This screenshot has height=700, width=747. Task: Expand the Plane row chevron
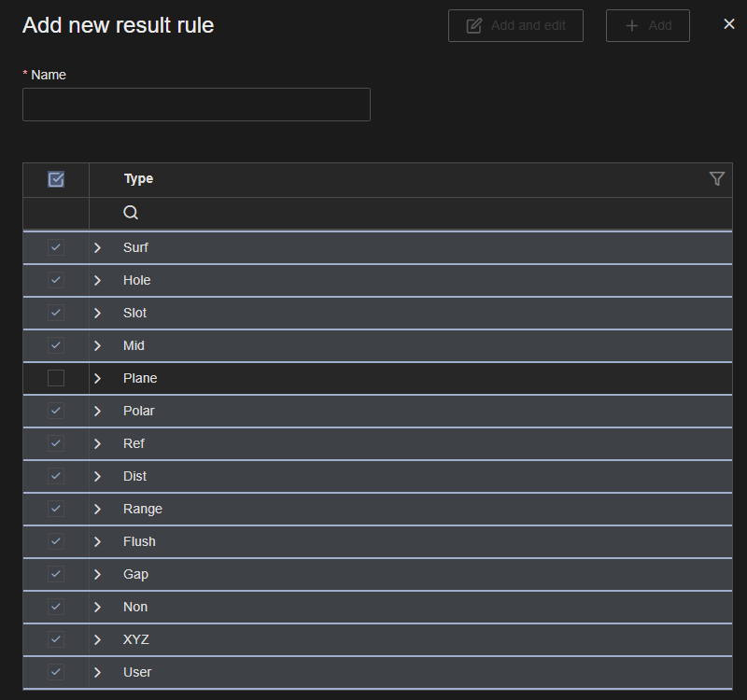point(97,378)
